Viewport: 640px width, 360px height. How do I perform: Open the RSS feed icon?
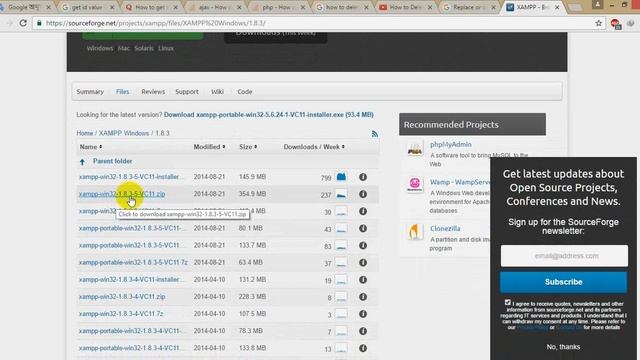tap(374, 133)
